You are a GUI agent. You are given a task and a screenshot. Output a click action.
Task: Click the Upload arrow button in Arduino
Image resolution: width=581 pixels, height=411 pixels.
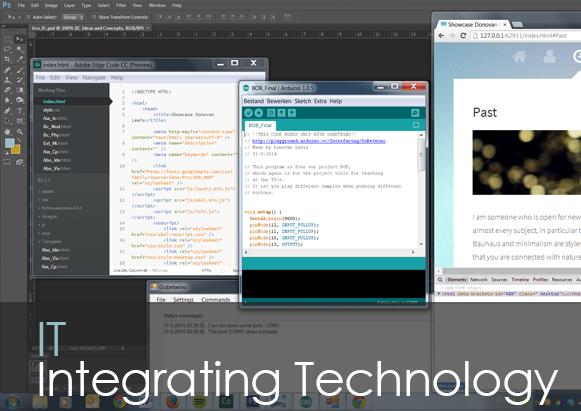259,113
